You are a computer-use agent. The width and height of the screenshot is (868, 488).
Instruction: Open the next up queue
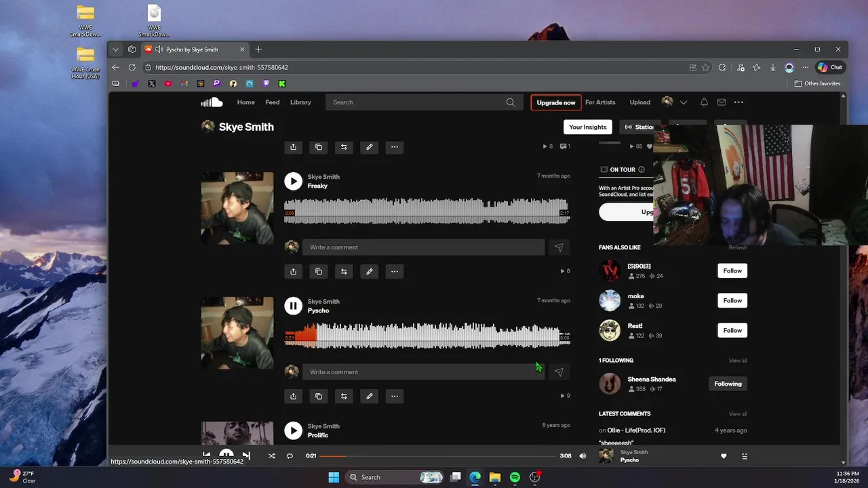pos(745,456)
